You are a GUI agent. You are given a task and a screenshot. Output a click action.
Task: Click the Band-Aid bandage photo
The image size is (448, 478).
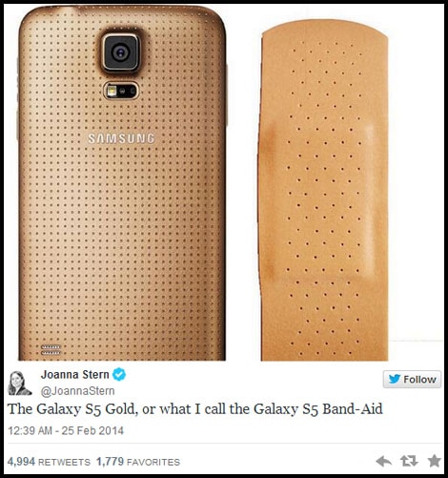pos(324,191)
